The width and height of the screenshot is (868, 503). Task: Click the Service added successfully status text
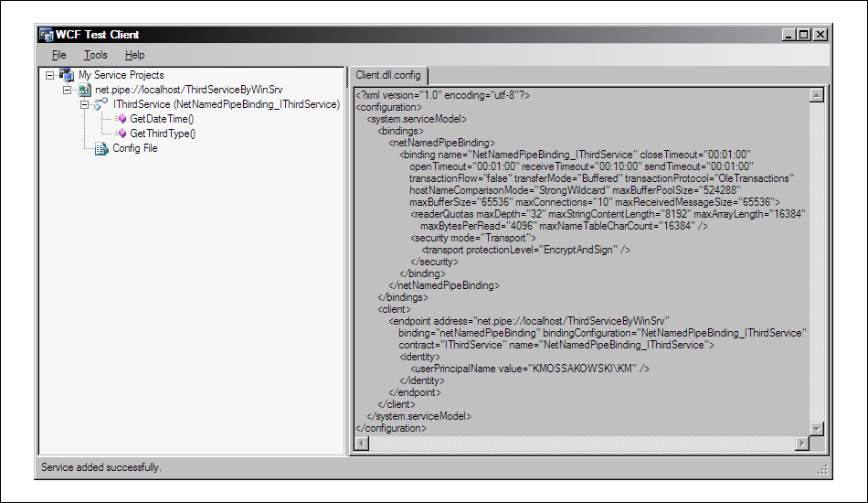(x=101, y=467)
